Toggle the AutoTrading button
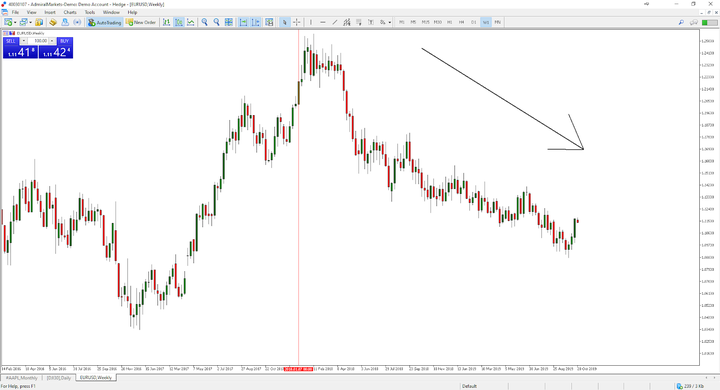The image size is (720, 390). [105, 22]
